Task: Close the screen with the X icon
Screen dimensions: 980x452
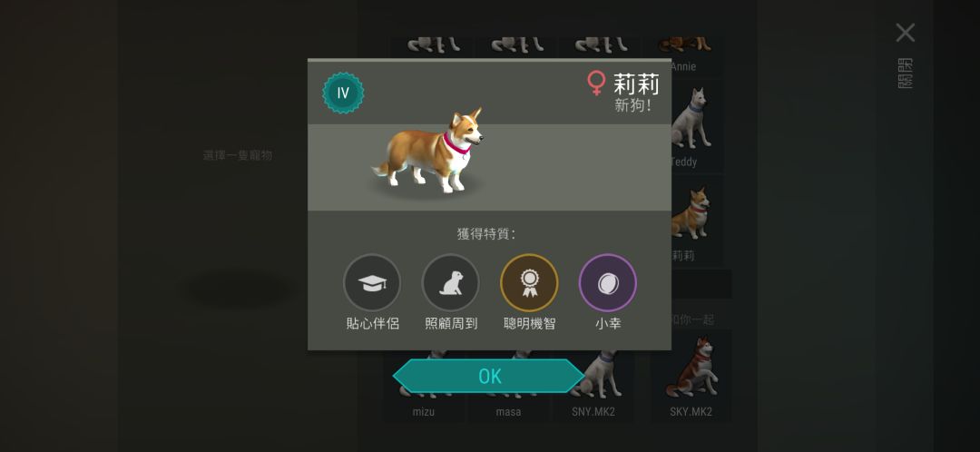Action: 905,33
